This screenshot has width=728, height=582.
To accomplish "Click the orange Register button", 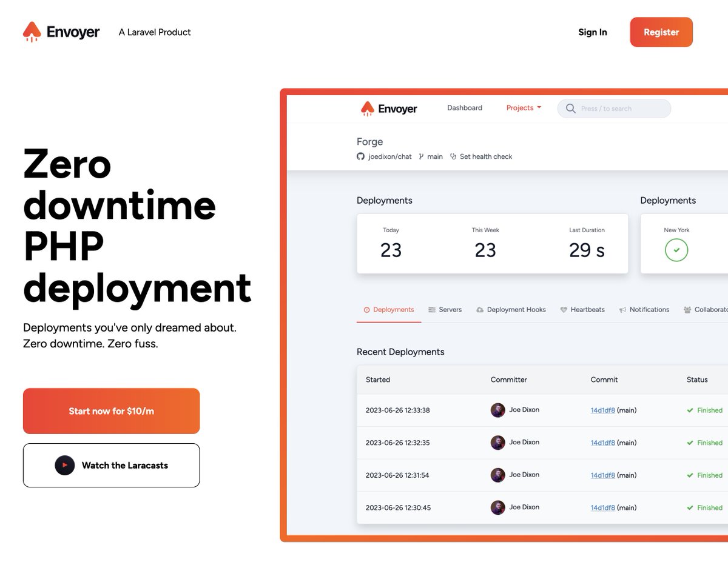I will pos(661,32).
